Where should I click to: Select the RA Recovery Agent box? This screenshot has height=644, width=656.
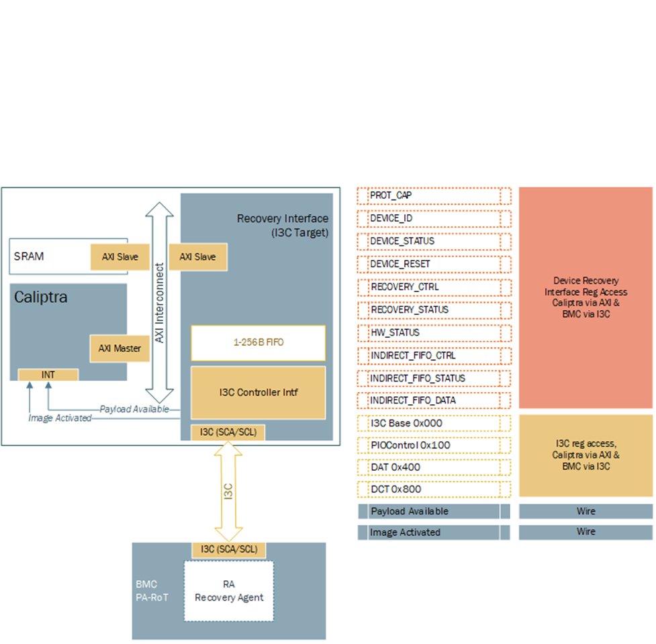pos(228,591)
